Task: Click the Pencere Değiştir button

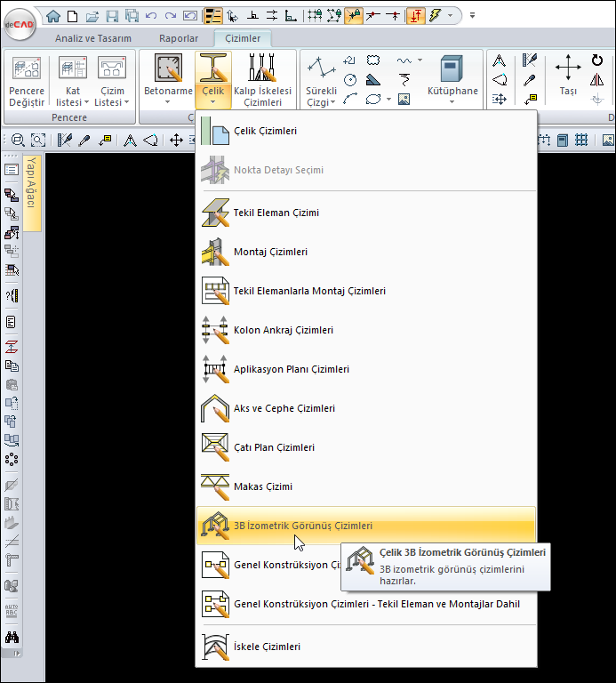Action: click(x=27, y=79)
